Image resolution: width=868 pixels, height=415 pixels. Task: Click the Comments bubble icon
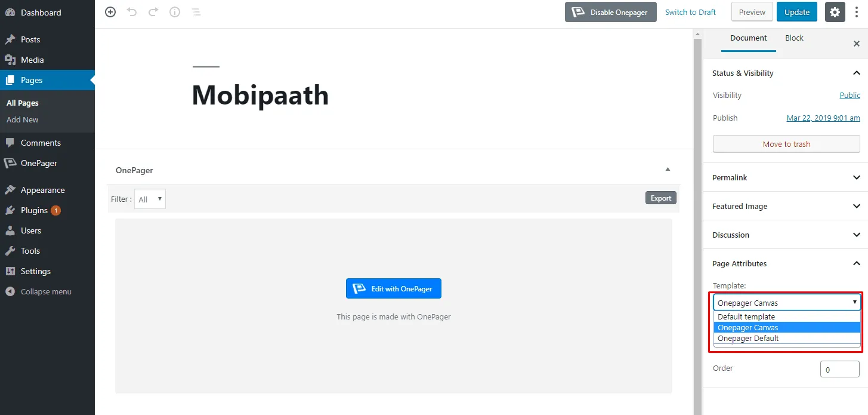click(x=10, y=143)
